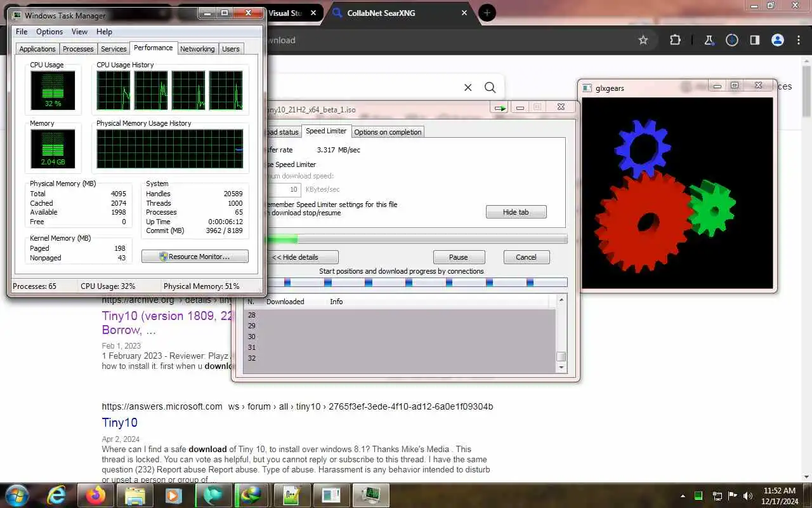
Task: Select connection row 32
Action: pyautogui.click(x=400, y=358)
